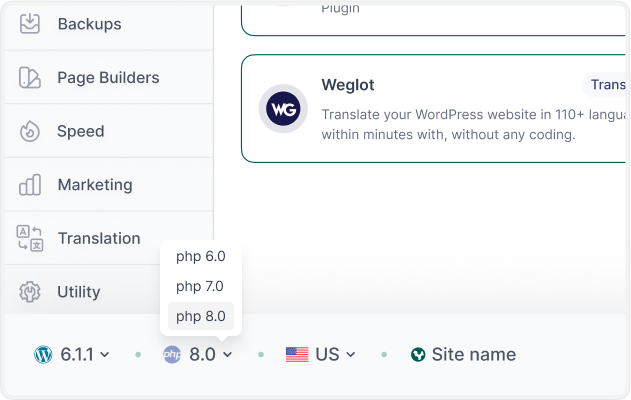
Task: Click the green Site name icon
Action: click(418, 354)
